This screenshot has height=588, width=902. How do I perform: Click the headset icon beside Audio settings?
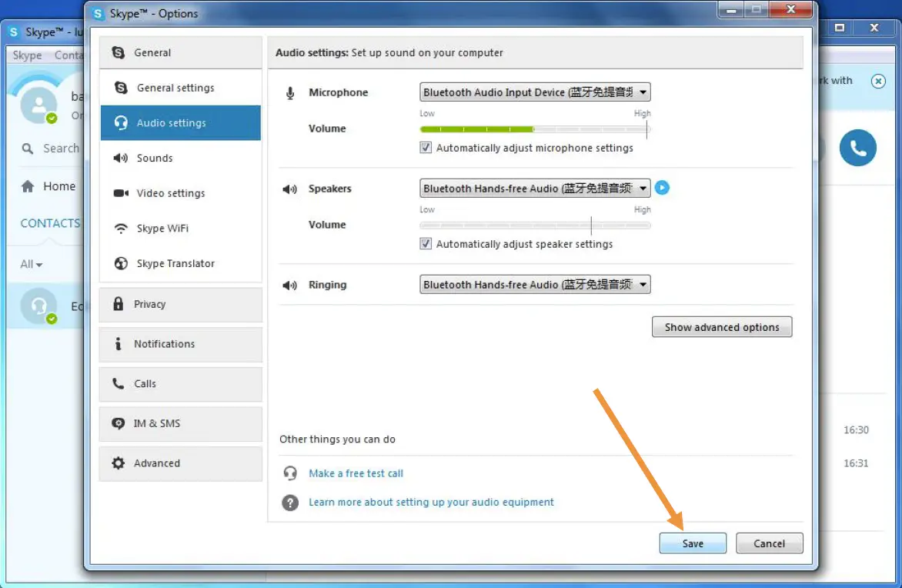(121, 122)
